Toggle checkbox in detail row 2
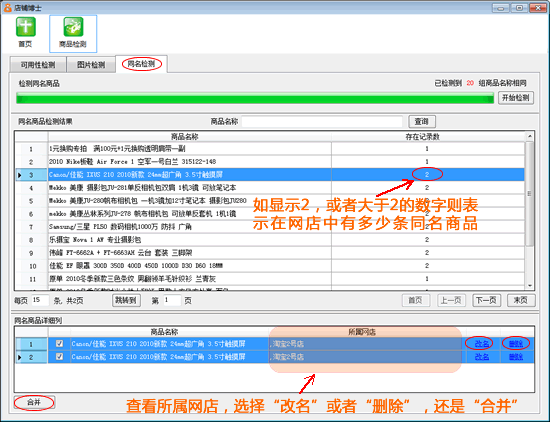550x422 pixels. point(59,356)
